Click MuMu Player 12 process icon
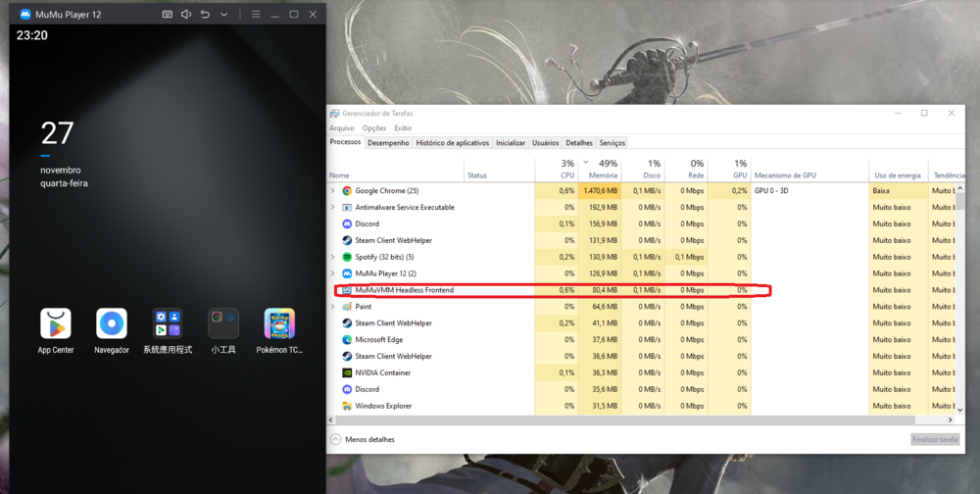This screenshot has width=980, height=494. 347,273
